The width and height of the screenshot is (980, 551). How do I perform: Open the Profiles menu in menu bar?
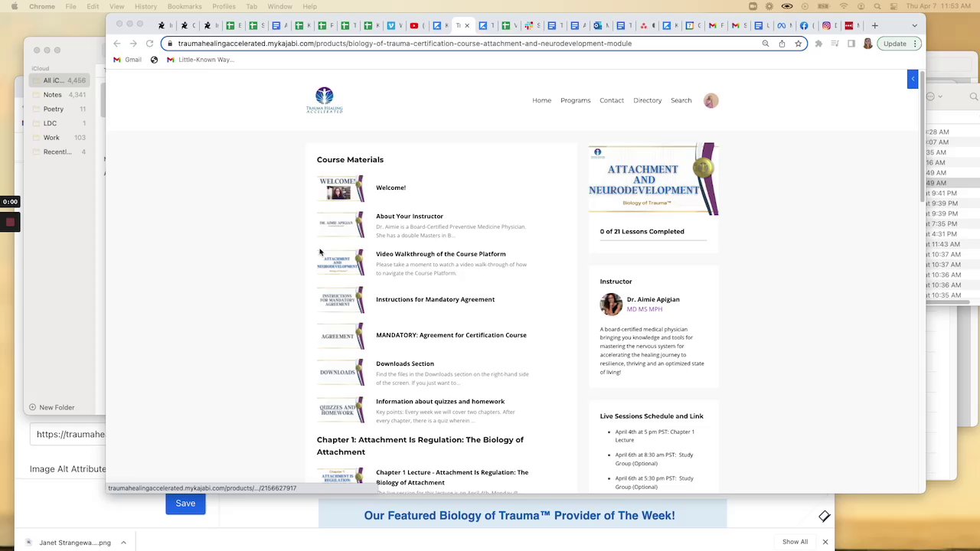click(224, 6)
